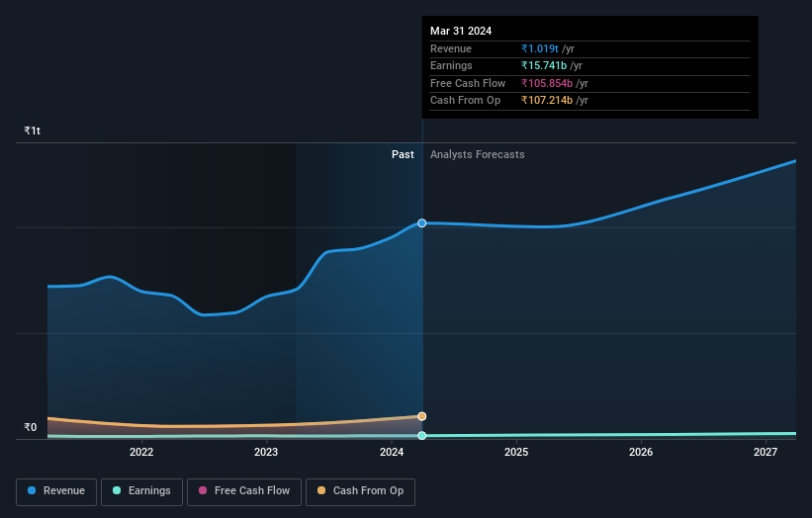Click the Revenue tooltip row label

coord(451,48)
